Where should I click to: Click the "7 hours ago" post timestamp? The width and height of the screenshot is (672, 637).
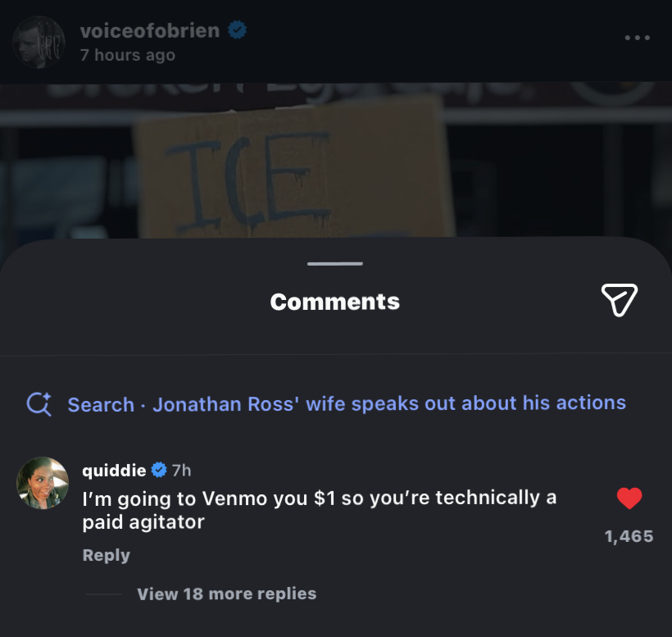pyautogui.click(x=127, y=56)
